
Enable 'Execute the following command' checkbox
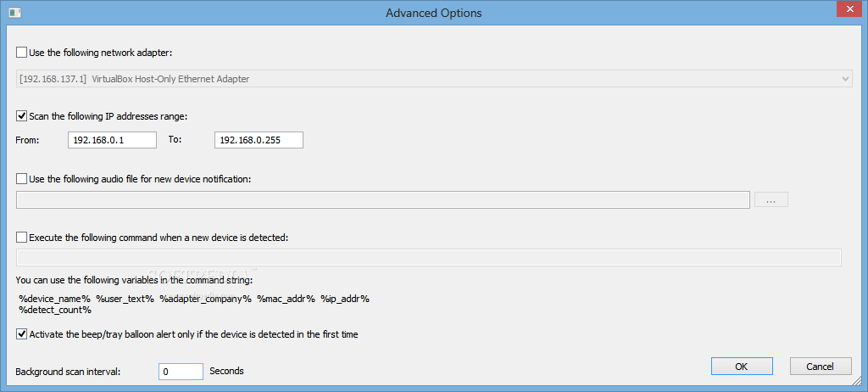21,238
